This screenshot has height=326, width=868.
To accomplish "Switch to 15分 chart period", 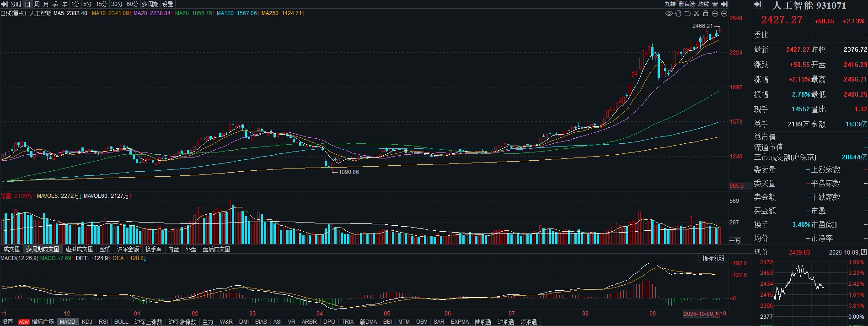I will click(102, 4).
